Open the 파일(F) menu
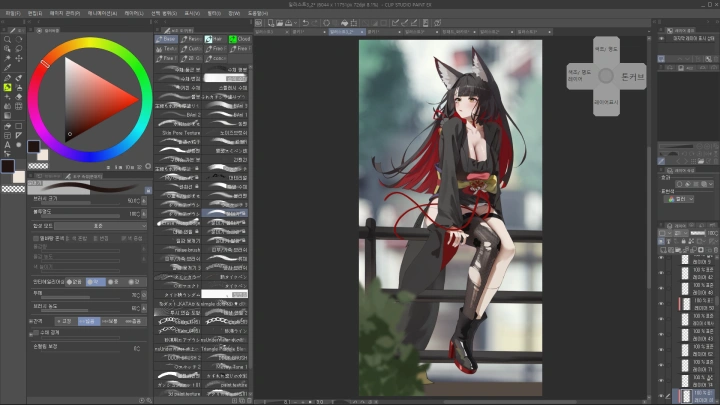The height and width of the screenshot is (405, 720). pyautogui.click(x=13, y=13)
